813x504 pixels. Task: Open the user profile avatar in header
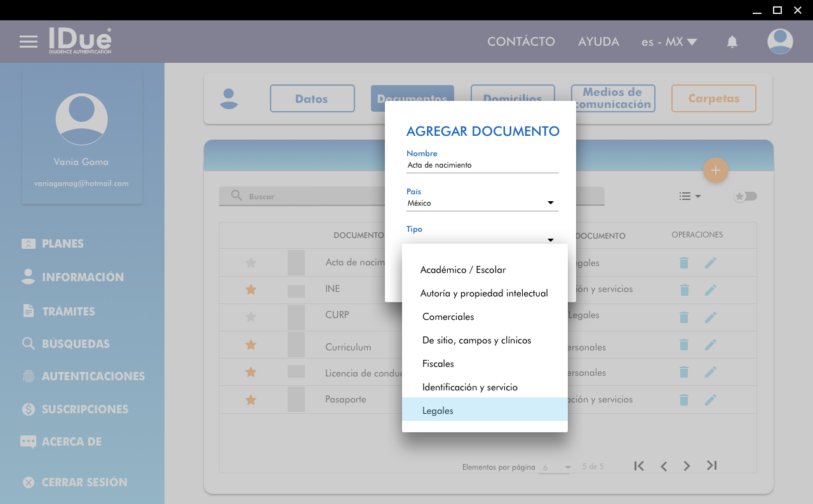[x=779, y=42]
